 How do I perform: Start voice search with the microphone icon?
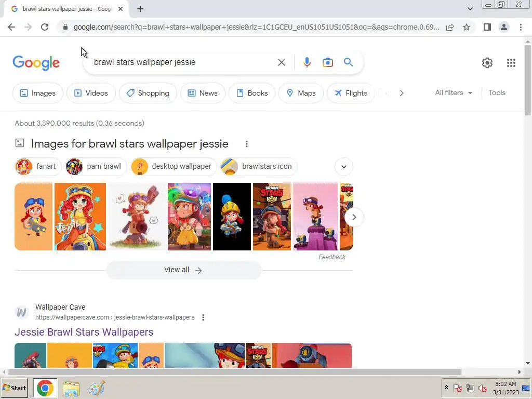pyautogui.click(x=307, y=62)
